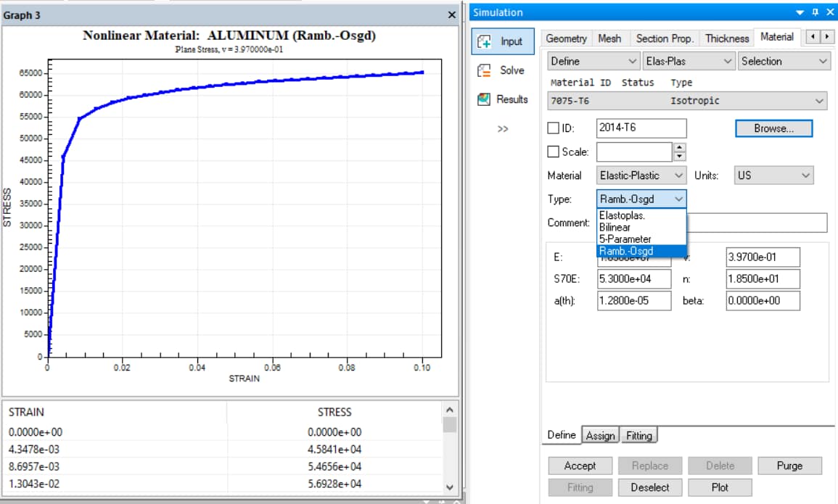Expand the Elastic-Plastic material dropdown
The height and width of the screenshot is (504, 838).
[x=641, y=175]
